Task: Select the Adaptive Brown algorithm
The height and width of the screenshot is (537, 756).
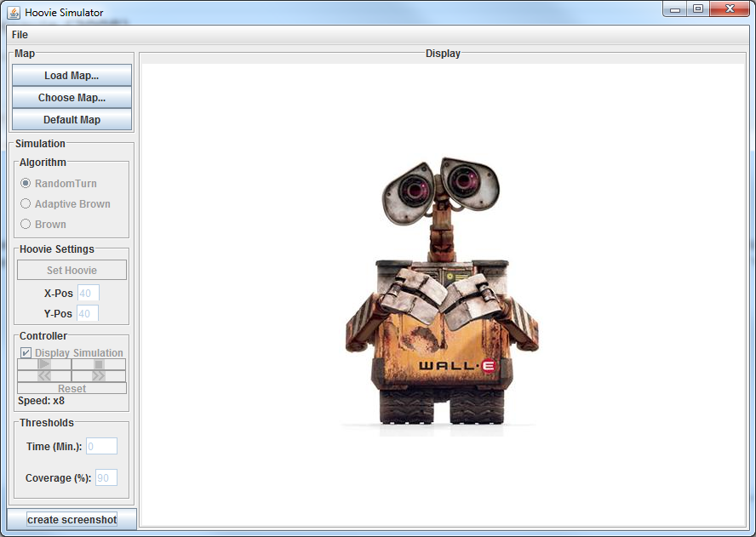Action: [x=65, y=204]
